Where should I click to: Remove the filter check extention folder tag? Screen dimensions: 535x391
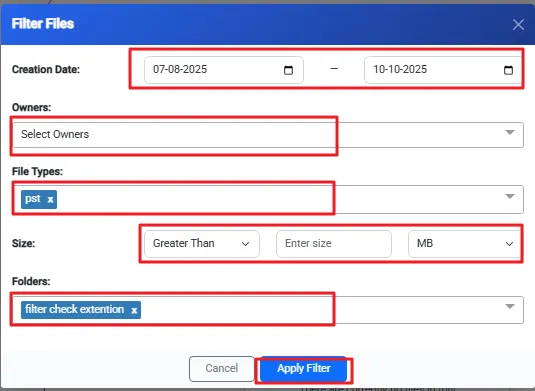click(134, 310)
